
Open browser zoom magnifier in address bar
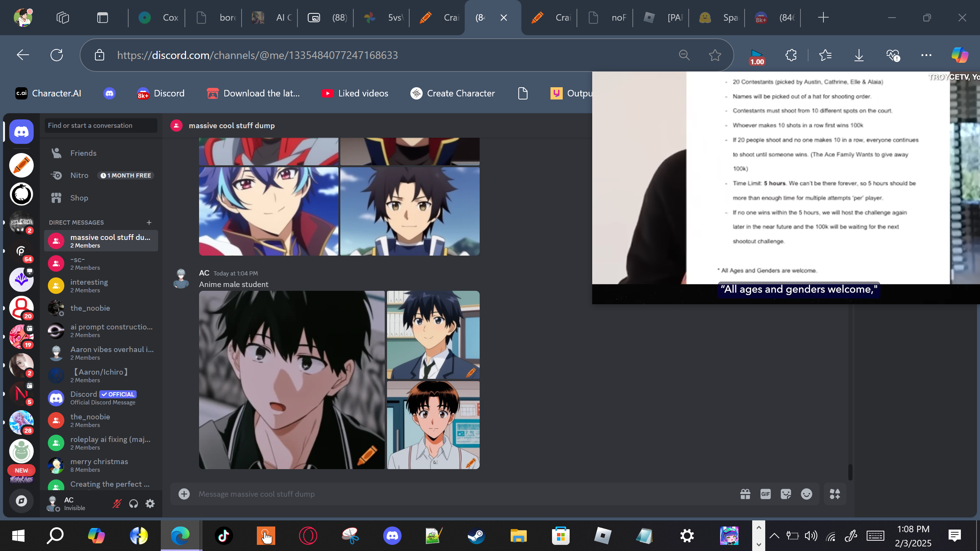point(684,55)
